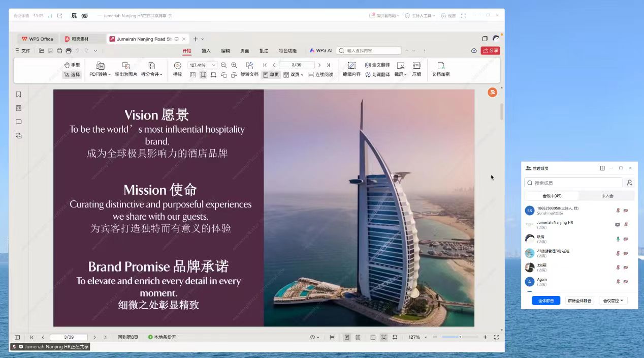644x358 pixels.
Task: Select the Hand tool (手型)
Action: (x=72, y=65)
